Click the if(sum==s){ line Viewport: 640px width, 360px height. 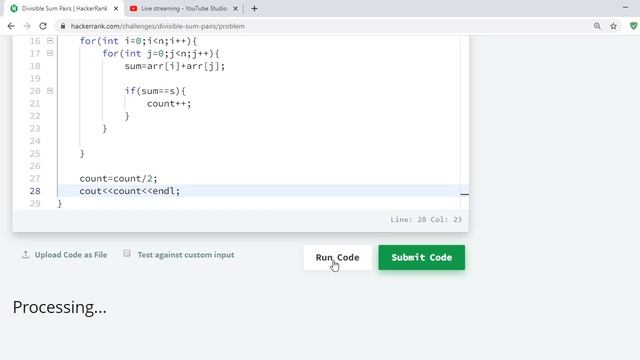[155, 91]
